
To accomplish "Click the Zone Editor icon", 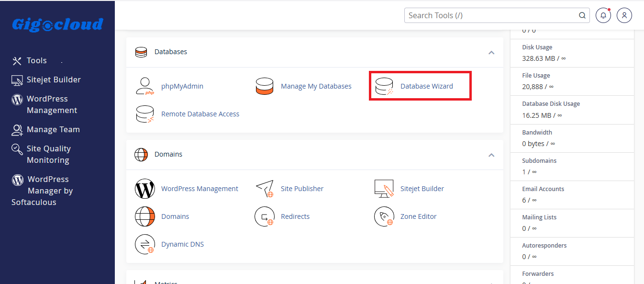I will 384,216.
